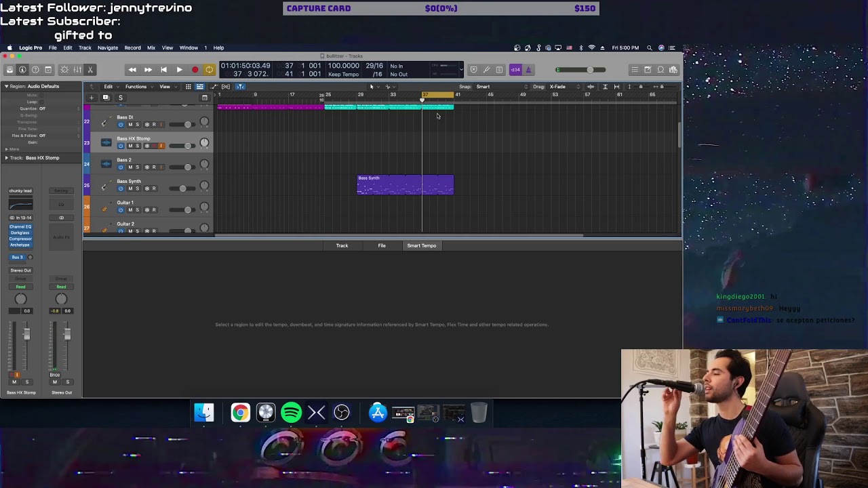The image size is (868, 488).
Task: Open the Snap Smart dropdown
Action: point(500,87)
